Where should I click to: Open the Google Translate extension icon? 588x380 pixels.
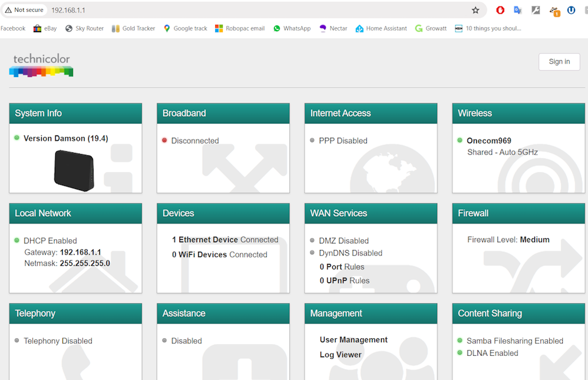518,10
